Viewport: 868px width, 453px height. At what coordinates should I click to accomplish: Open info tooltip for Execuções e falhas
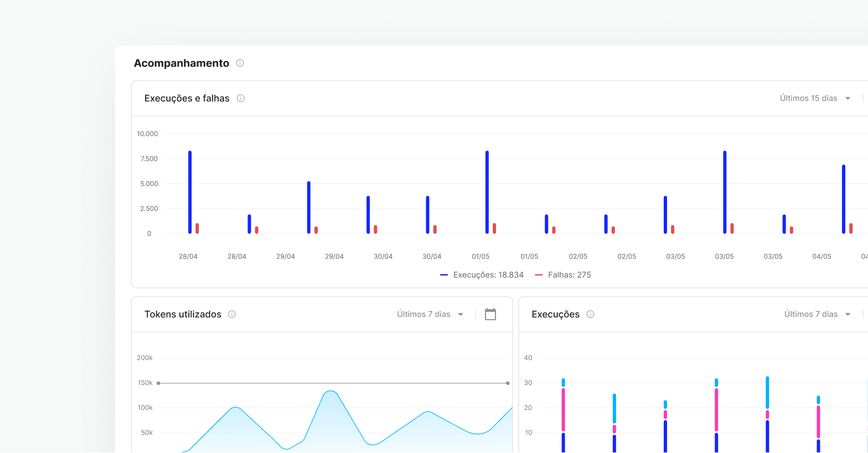click(x=241, y=98)
